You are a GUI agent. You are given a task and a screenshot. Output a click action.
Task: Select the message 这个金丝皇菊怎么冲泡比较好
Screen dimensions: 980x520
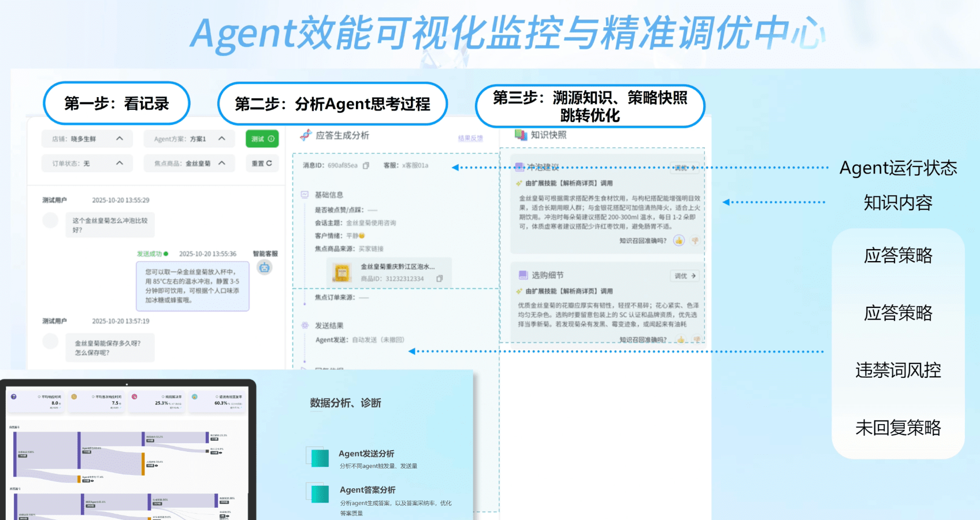(x=110, y=225)
